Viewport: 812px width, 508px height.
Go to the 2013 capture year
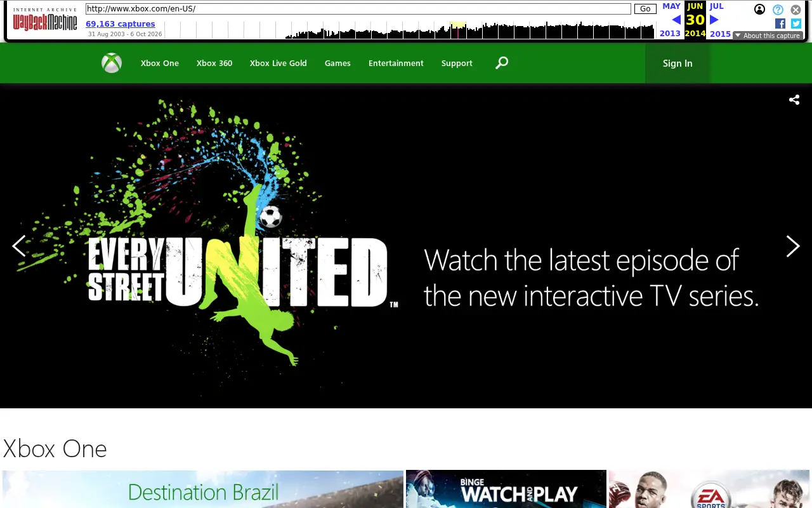point(670,34)
